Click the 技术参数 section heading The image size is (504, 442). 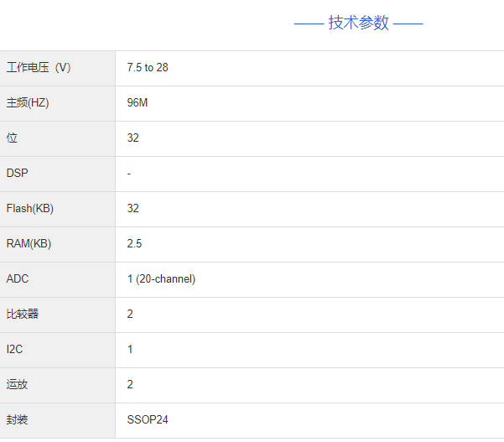click(359, 23)
